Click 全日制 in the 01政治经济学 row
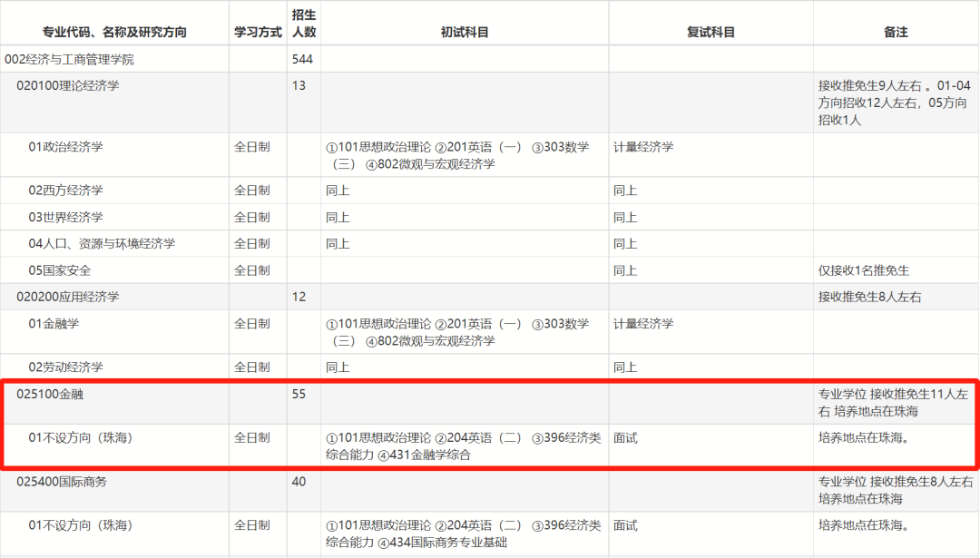 point(252,147)
